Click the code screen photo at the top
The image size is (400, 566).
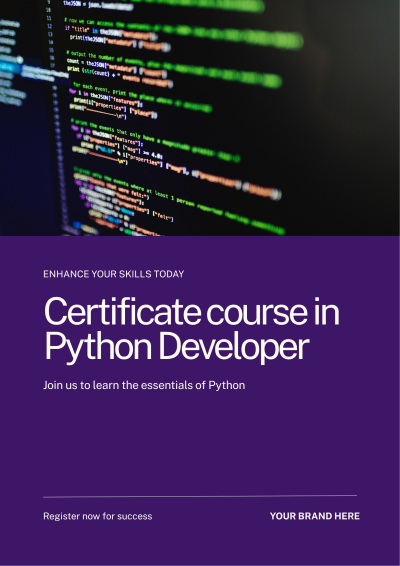click(x=200, y=118)
